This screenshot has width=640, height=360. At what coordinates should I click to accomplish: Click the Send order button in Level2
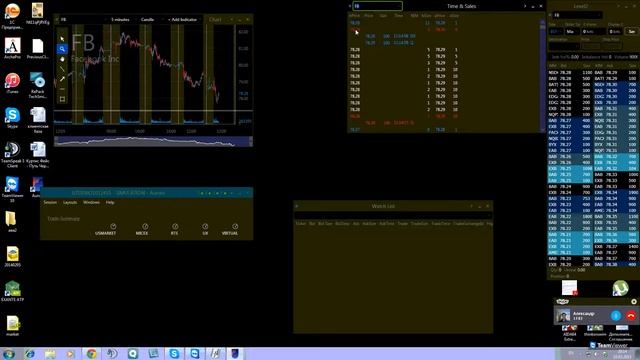[631, 31]
